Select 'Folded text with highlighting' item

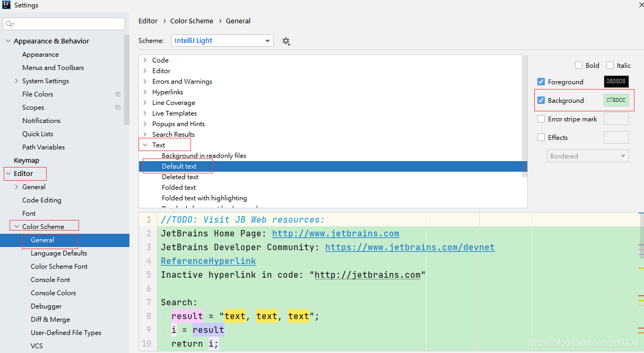coord(204,198)
